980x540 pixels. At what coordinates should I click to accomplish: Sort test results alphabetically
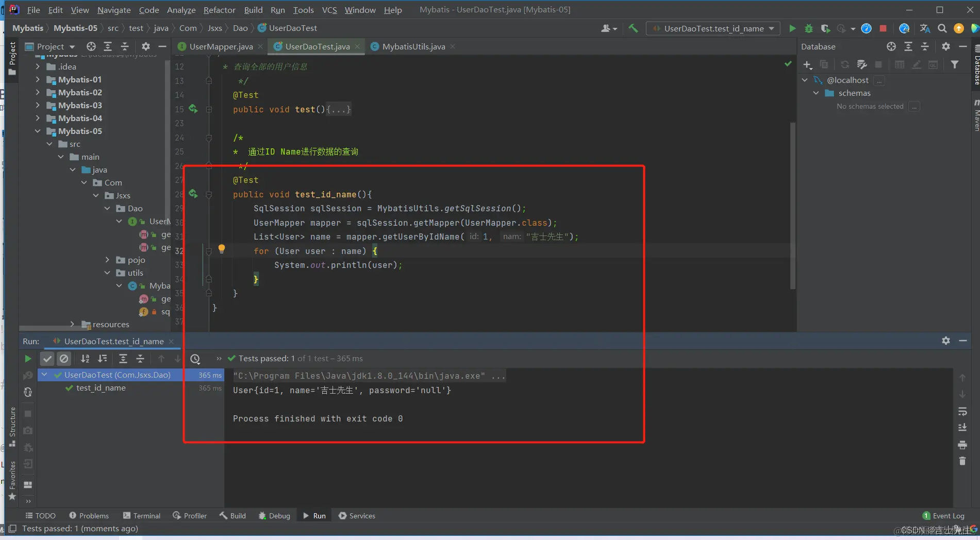coord(85,359)
